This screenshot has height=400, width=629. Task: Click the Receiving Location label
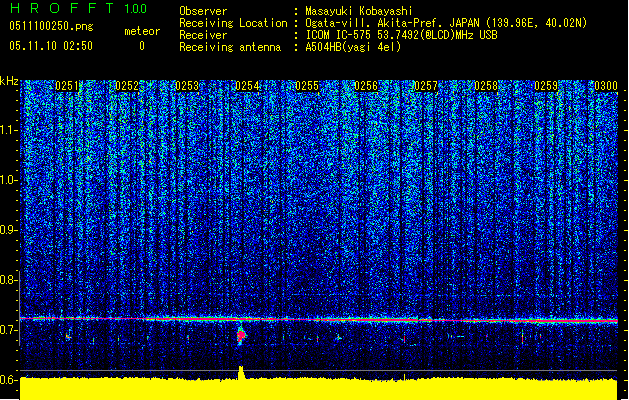233,23
